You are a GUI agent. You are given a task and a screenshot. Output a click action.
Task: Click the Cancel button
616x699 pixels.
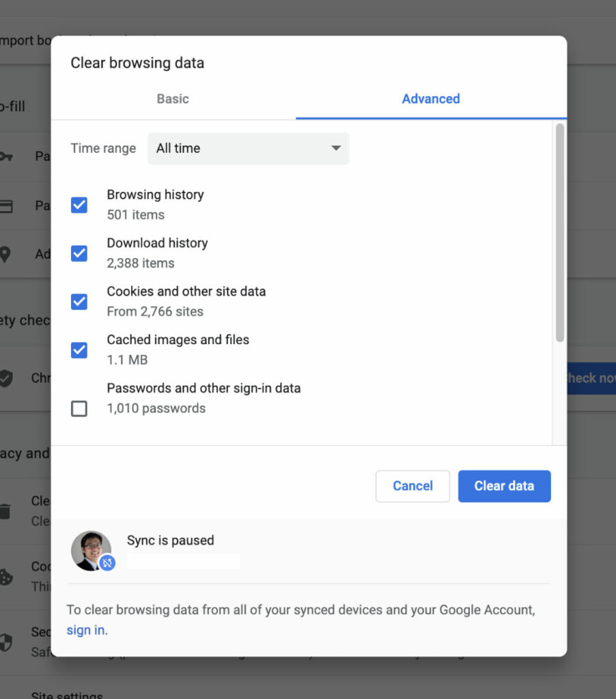(x=412, y=486)
